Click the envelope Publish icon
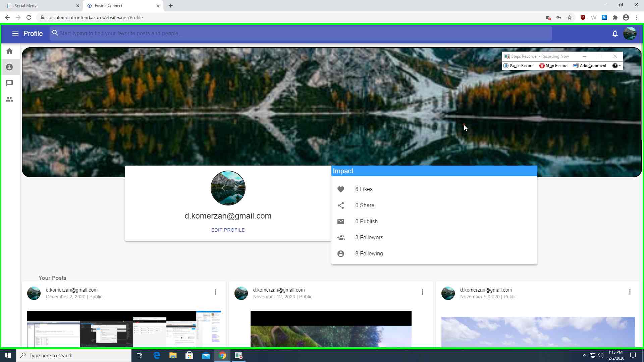Viewport: 644px width, 362px height. click(341, 222)
